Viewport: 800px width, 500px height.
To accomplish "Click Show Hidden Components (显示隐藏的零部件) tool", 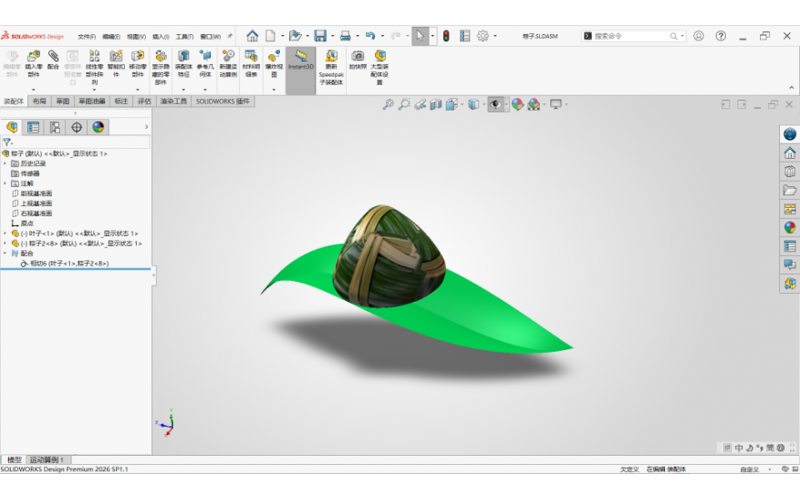I will click(161, 67).
